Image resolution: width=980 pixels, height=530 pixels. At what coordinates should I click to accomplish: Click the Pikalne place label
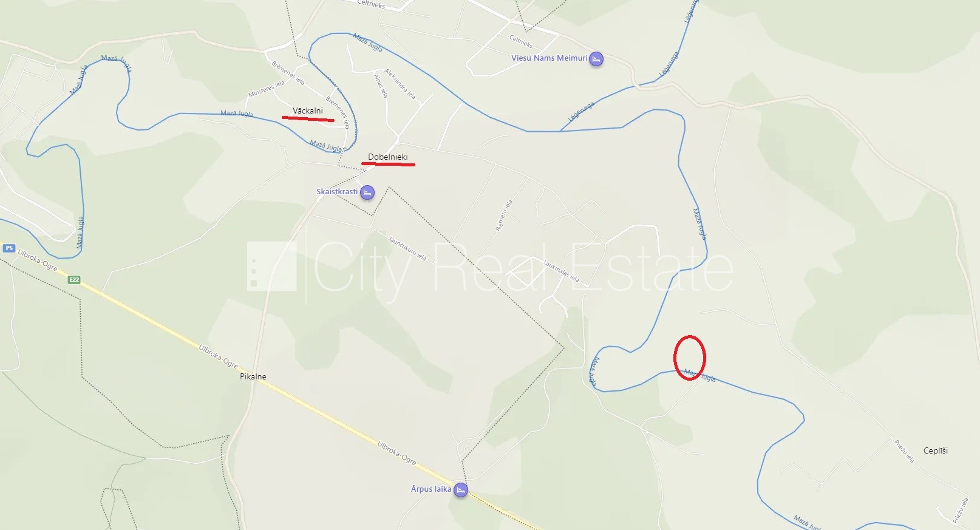(x=253, y=377)
